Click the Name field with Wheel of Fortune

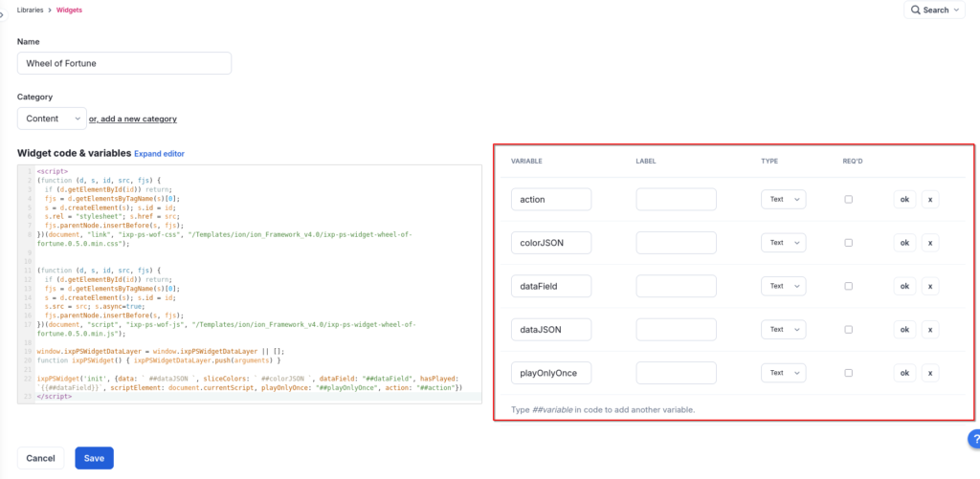point(124,63)
